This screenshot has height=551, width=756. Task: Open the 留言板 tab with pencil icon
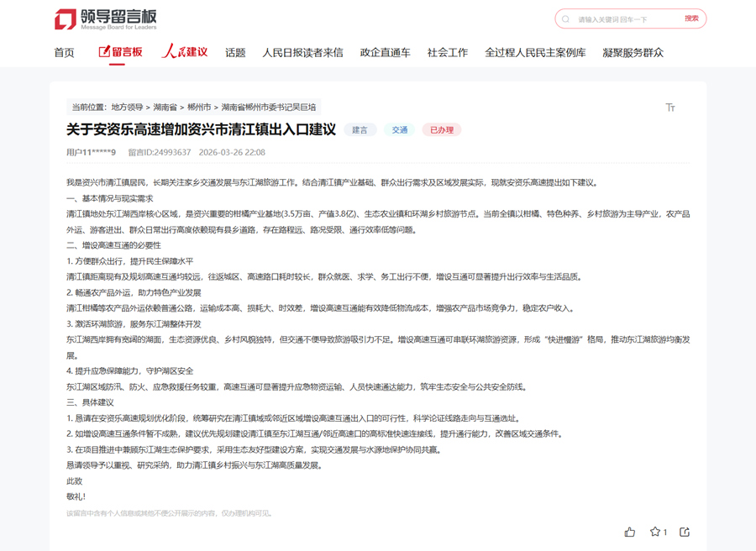coord(120,52)
